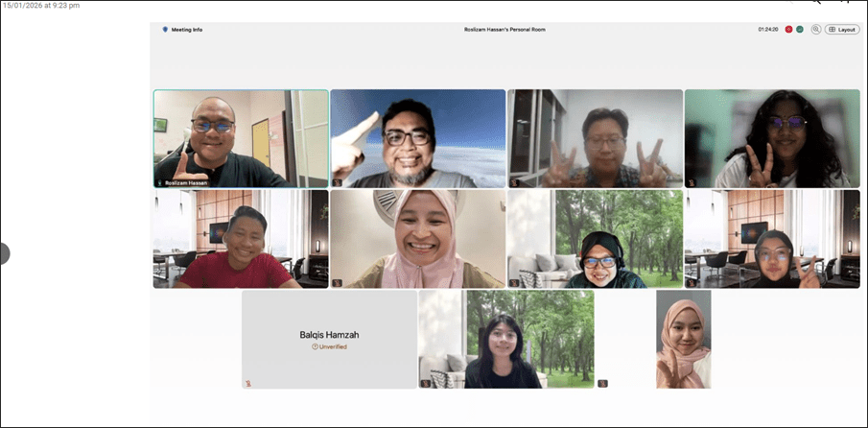Click the magnifier zoom icon

pyautogui.click(x=816, y=30)
